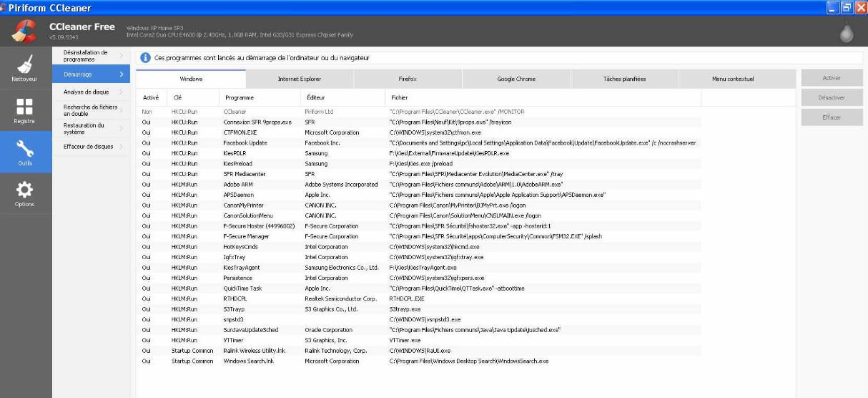Click the C:\WINDOWS\vsnpstd3.exe file path

pos(425,319)
